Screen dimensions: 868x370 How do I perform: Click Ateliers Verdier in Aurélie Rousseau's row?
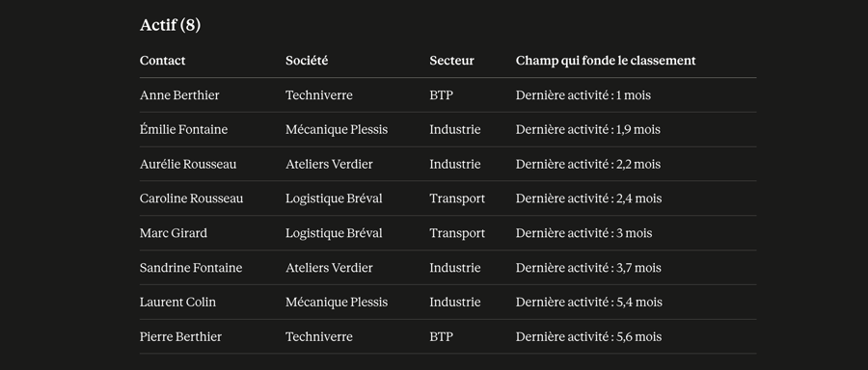[x=329, y=164]
